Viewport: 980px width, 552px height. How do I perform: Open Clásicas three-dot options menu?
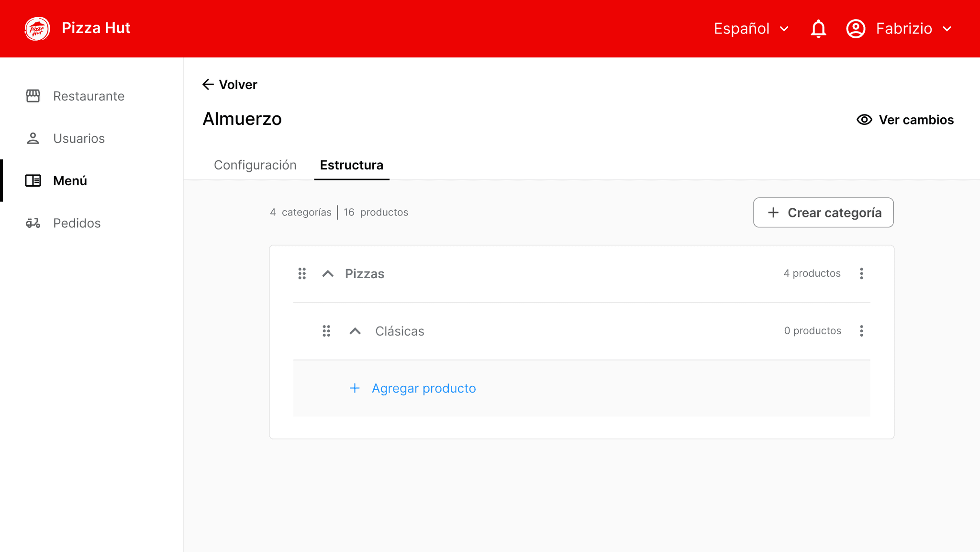(861, 331)
